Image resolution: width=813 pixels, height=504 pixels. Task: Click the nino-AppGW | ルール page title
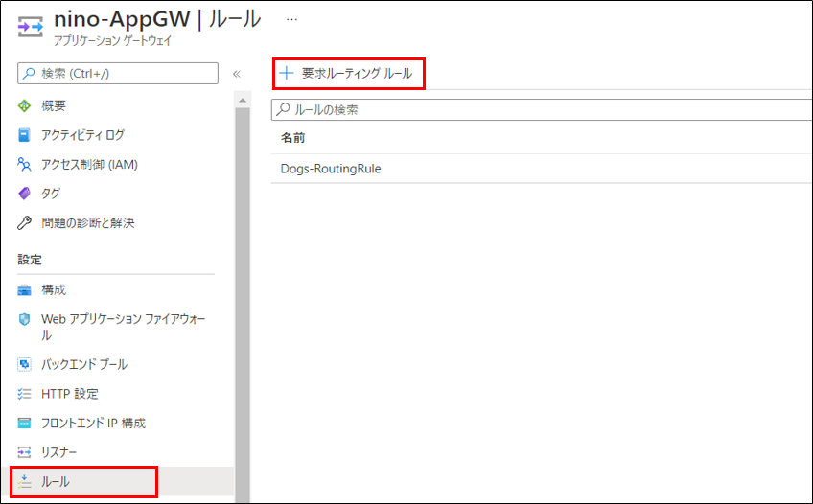(x=157, y=19)
